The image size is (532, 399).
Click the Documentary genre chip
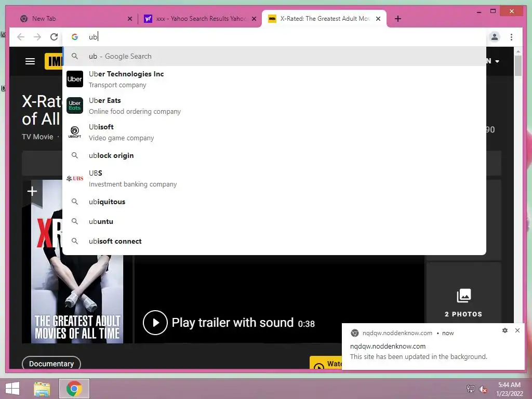click(51, 363)
